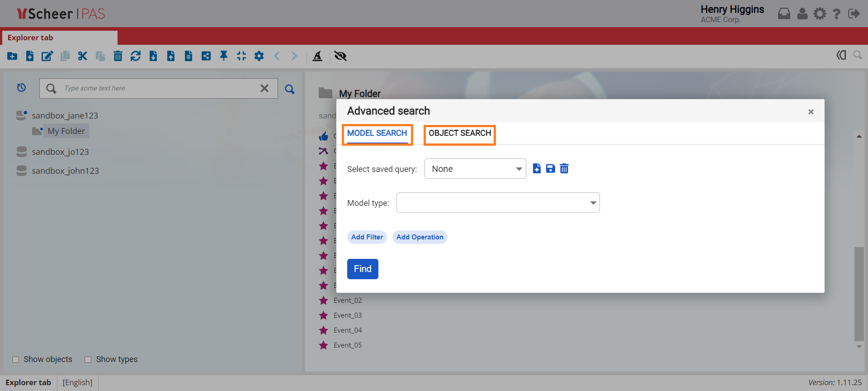The height and width of the screenshot is (391, 868).
Task: Click the refresh arrows icon
Action: 136,56
